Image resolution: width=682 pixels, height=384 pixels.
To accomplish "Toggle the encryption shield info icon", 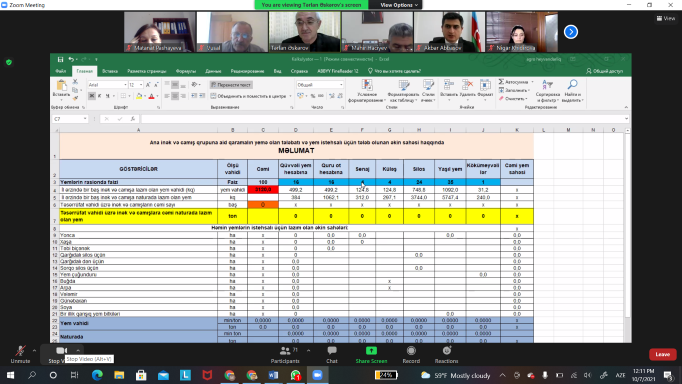I will pyautogui.click(x=9, y=62).
